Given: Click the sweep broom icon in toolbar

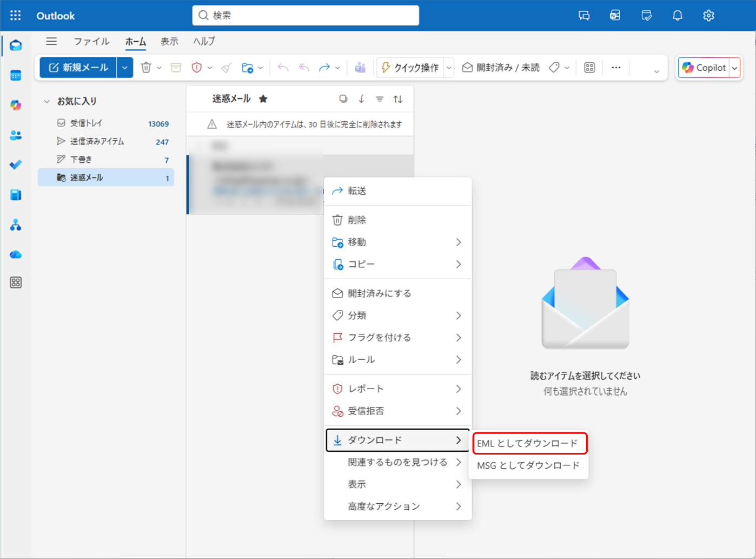Looking at the screenshot, I should coord(227,68).
